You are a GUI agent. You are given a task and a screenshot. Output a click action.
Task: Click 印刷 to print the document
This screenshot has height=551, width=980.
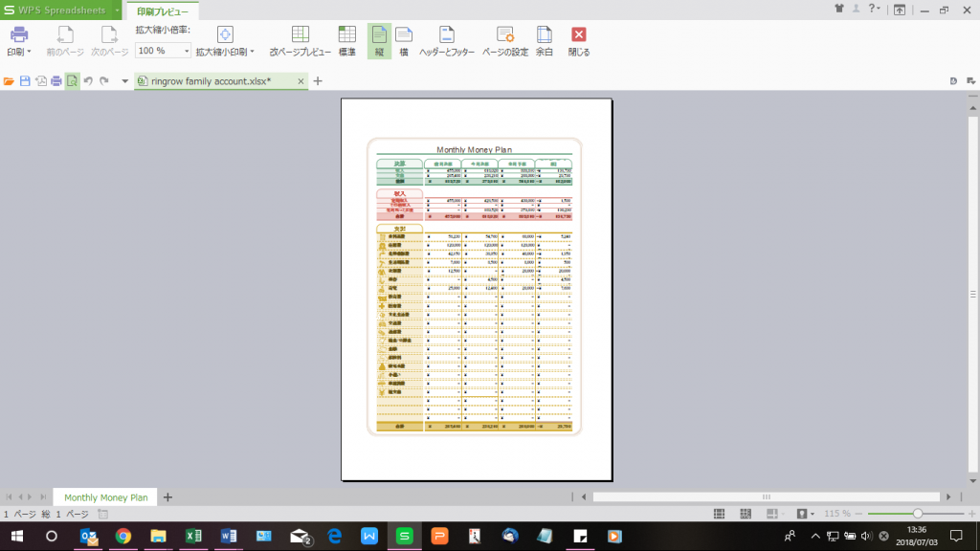19,38
